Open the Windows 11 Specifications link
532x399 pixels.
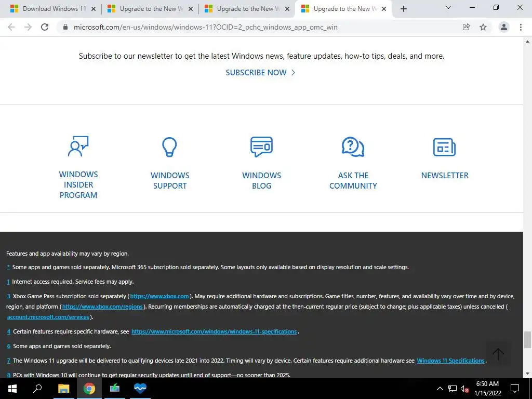[450, 361]
